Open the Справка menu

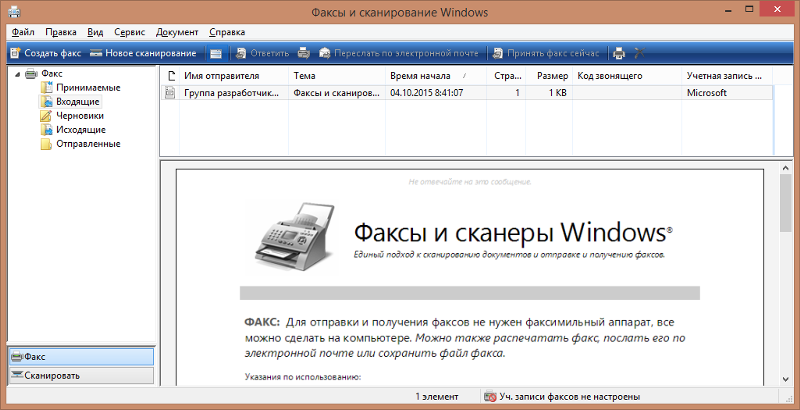227,32
